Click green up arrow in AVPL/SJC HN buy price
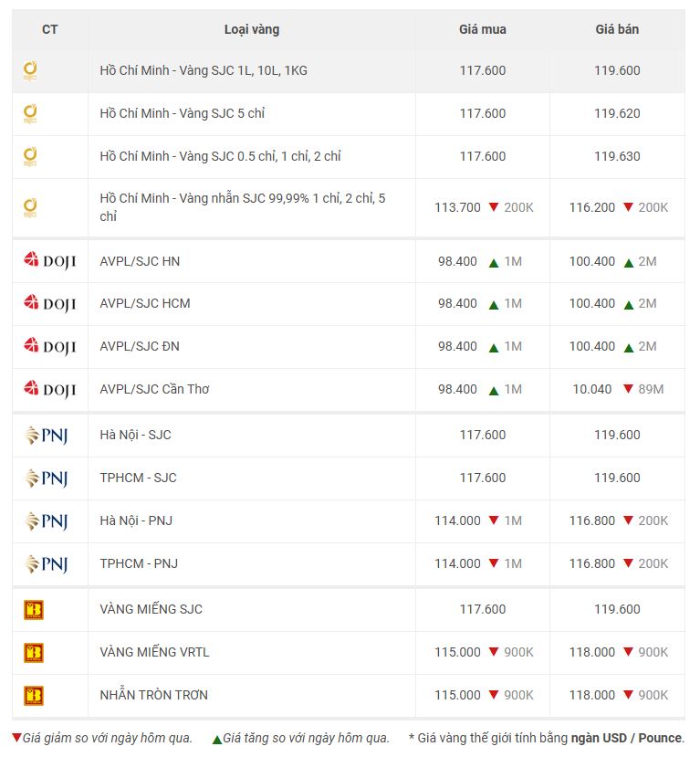Screen dimensions: 700x757 click(494, 263)
